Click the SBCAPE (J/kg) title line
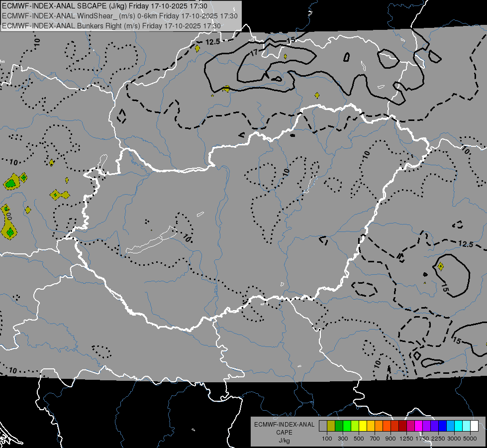This screenshot has width=487, height=448. (x=104, y=6)
